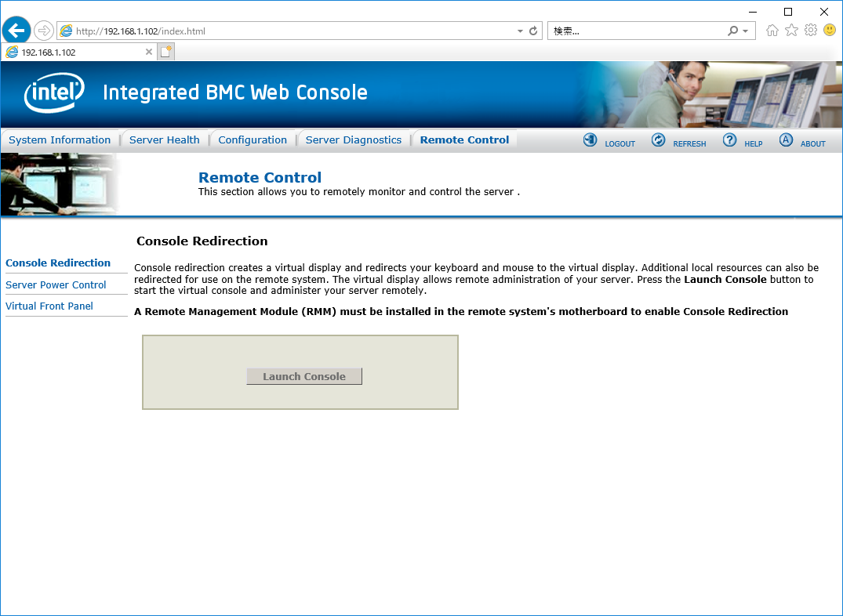Screen dimensions: 843x616
Task: Maximize the browser window
Action: (788, 12)
